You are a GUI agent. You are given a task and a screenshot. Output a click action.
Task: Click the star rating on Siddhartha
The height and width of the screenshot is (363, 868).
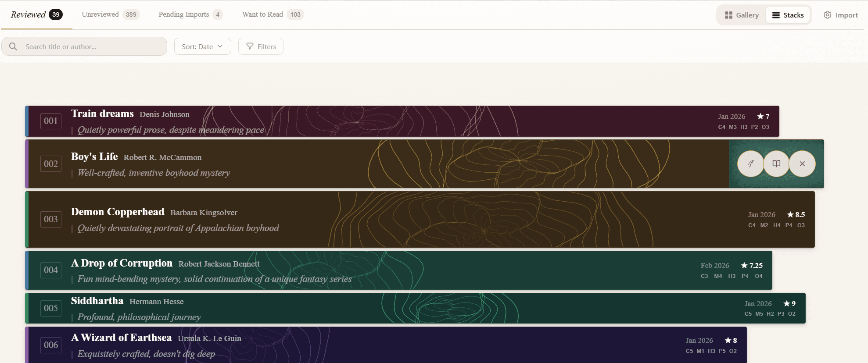pyautogui.click(x=789, y=303)
